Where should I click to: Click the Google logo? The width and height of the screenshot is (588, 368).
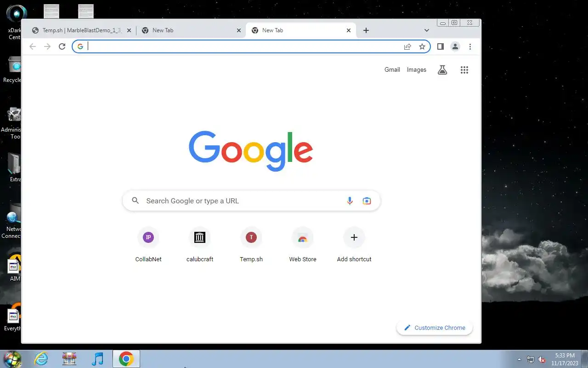pos(251,150)
